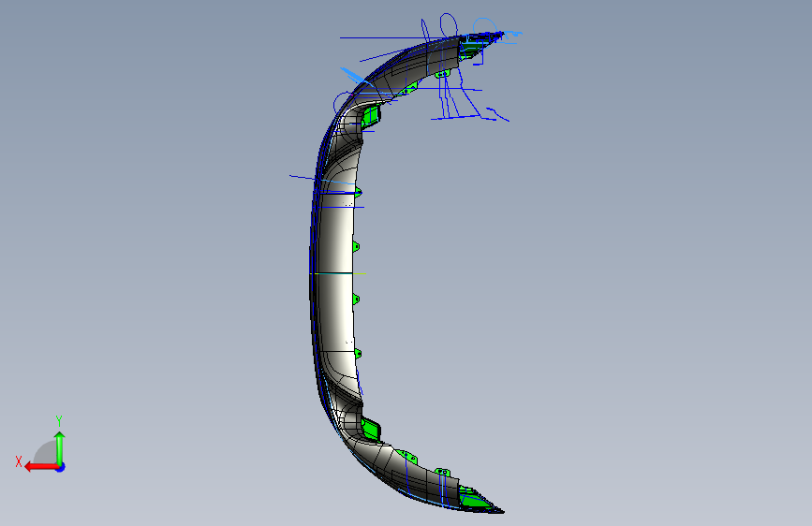Image resolution: width=812 pixels, height=526 pixels.
Task: Click the blue Z axis dot on the triad
Action: 61,467
